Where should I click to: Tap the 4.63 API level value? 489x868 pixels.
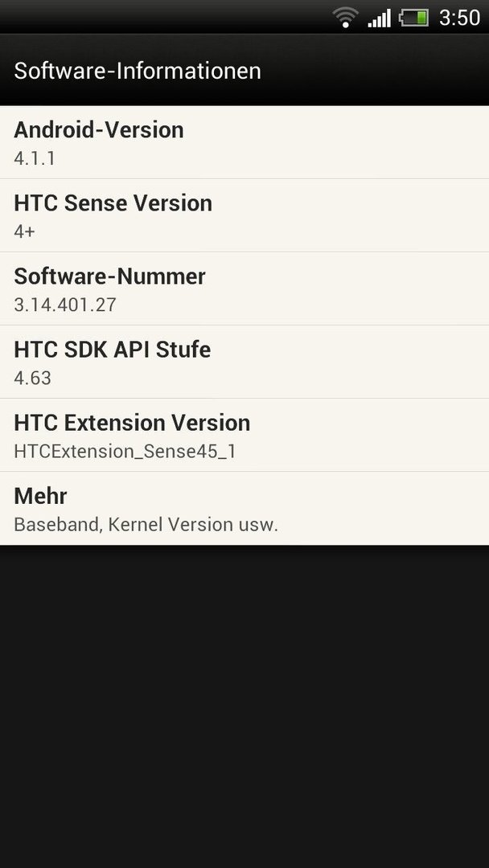(x=33, y=378)
